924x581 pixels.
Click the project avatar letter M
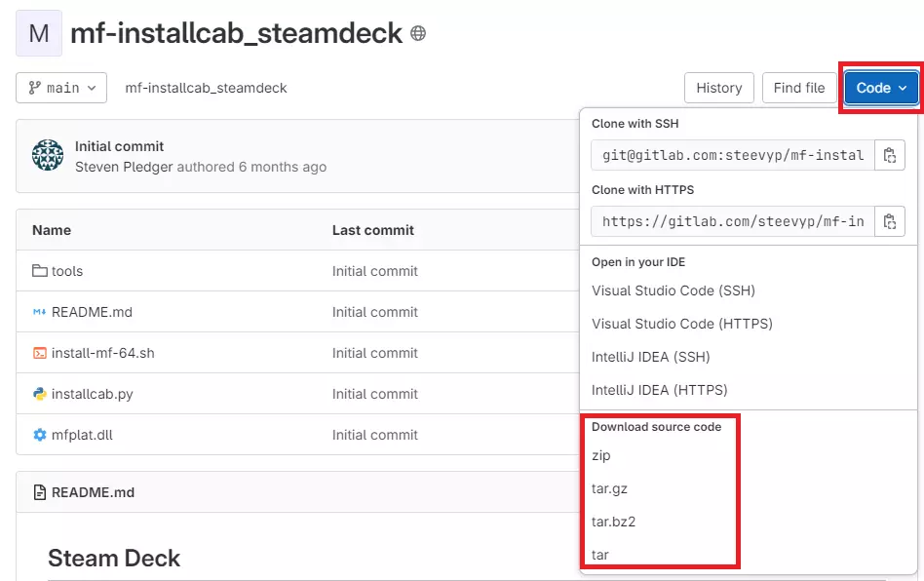pyautogui.click(x=39, y=33)
